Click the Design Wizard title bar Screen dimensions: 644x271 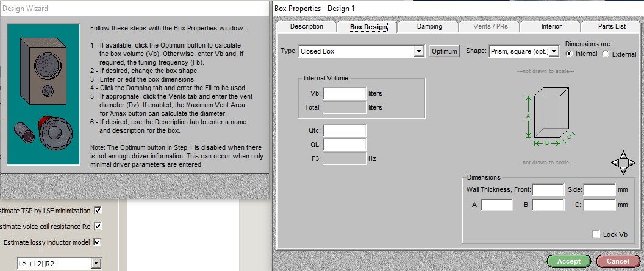click(135, 8)
